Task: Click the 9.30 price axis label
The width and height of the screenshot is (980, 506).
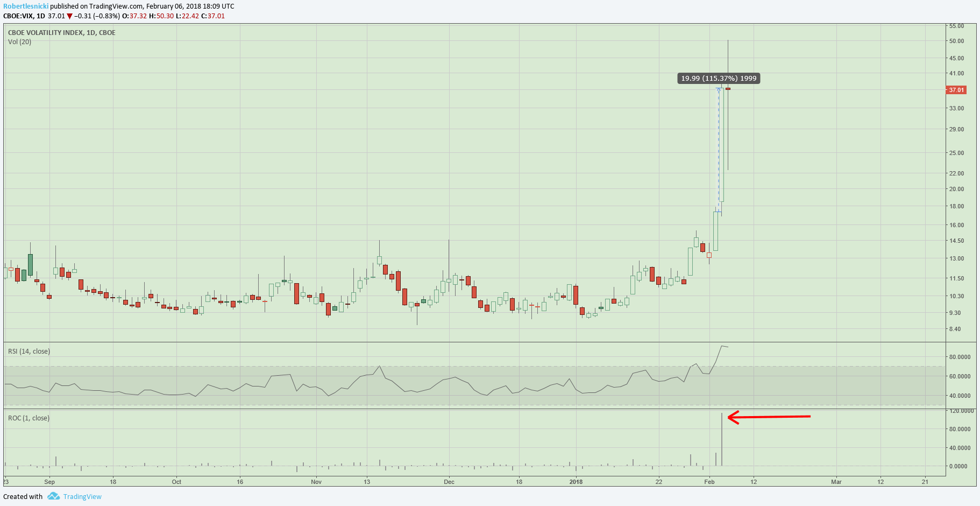Action: tap(955, 313)
